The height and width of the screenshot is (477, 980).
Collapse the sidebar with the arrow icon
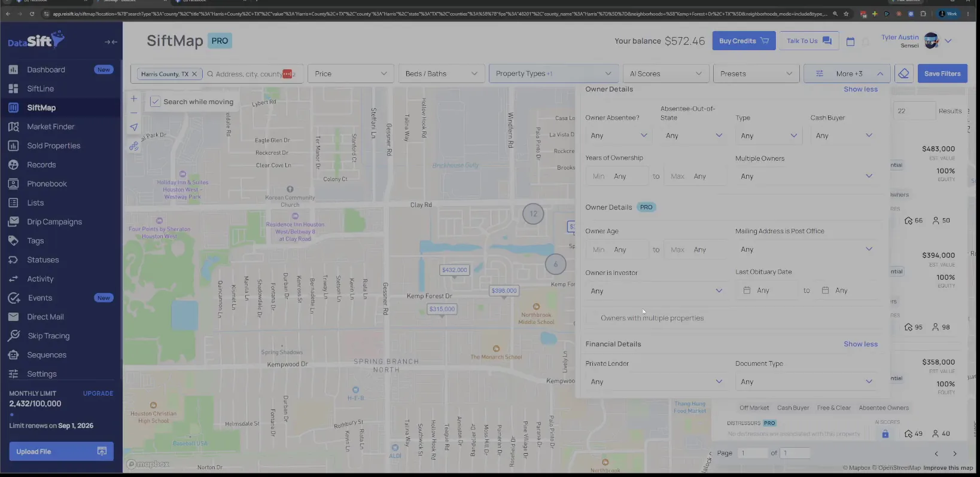coord(111,42)
